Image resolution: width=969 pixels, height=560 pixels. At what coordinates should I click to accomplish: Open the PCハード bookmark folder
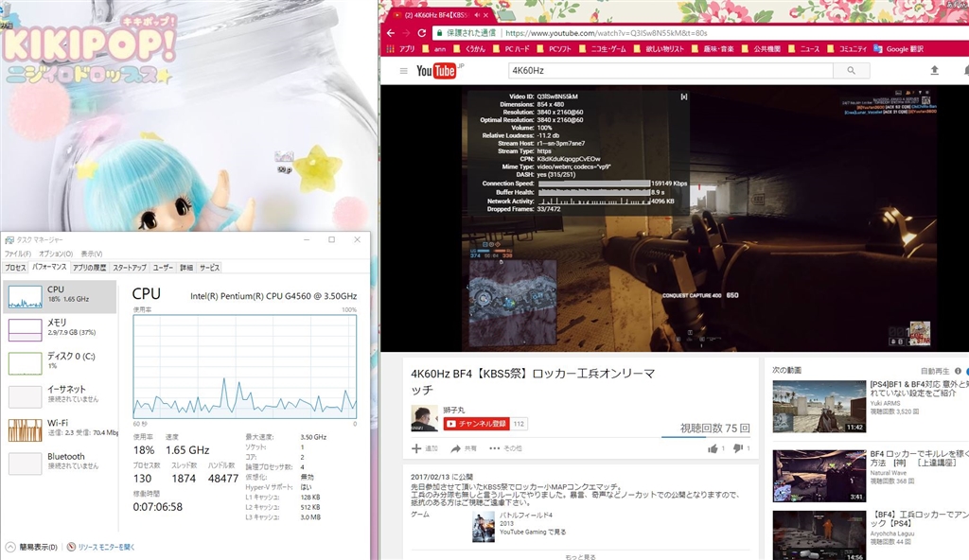click(512, 49)
